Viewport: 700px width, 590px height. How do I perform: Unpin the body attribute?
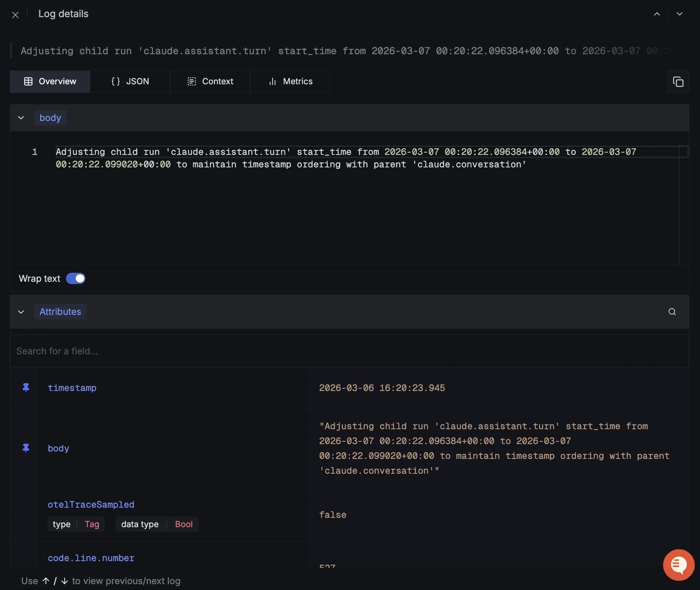click(x=26, y=448)
